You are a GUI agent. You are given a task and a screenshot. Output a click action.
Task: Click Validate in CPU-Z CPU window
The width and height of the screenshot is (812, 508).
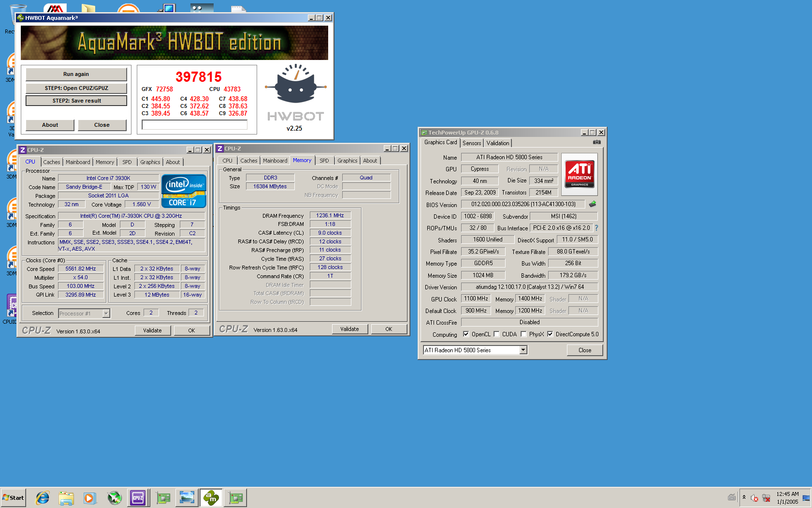coord(153,330)
